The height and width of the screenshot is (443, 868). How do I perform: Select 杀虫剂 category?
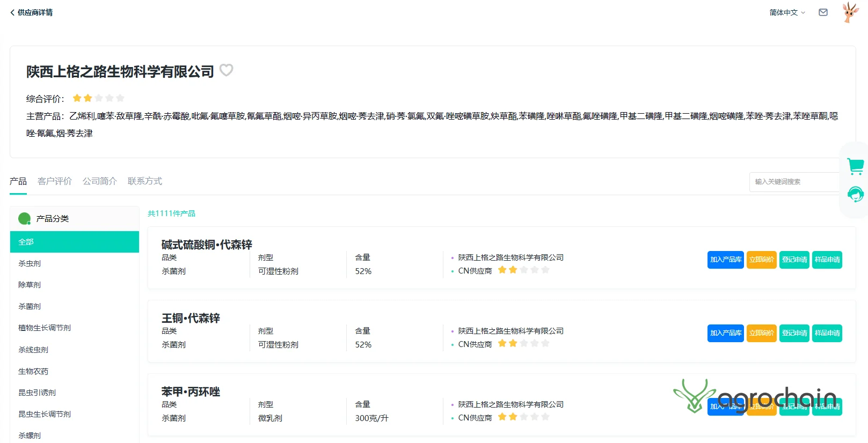[75, 263]
